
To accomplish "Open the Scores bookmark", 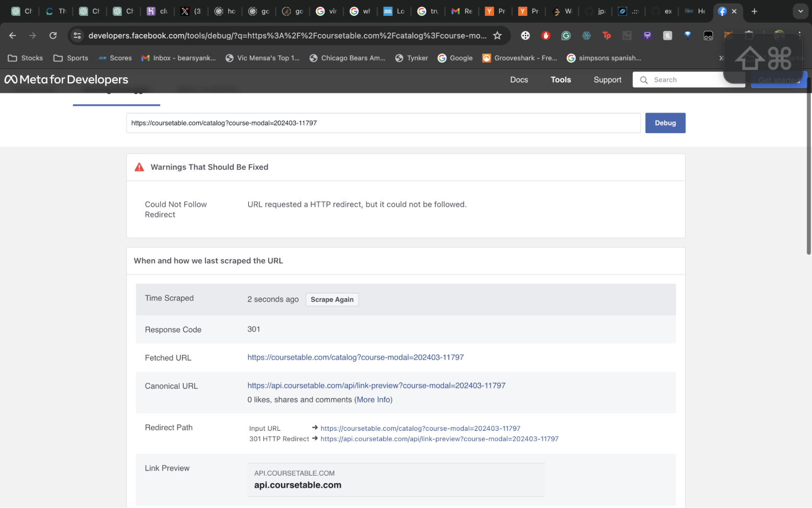I will tap(115, 58).
